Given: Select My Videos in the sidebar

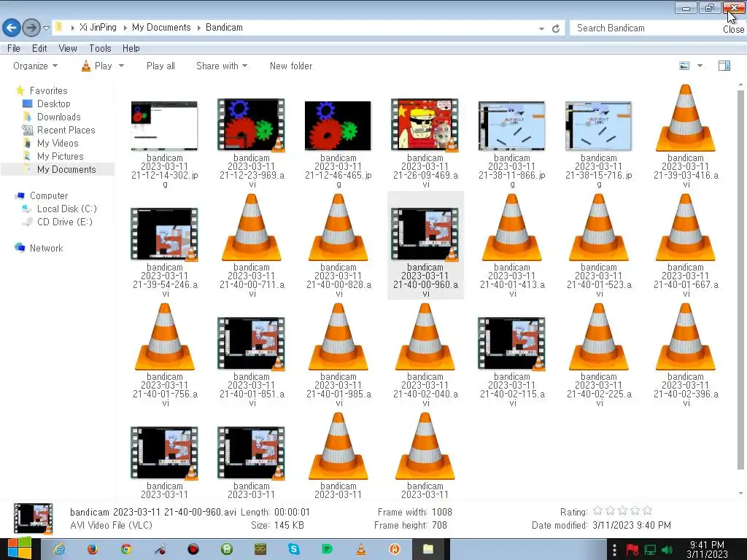Looking at the screenshot, I should [x=58, y=143].
